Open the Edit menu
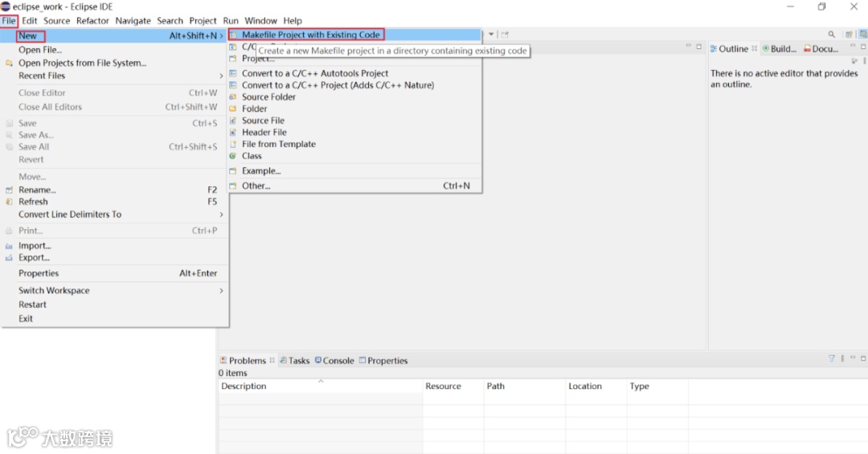Image resolution: width=868 pixels, height=454 pixels. click(x=30, y=21)
